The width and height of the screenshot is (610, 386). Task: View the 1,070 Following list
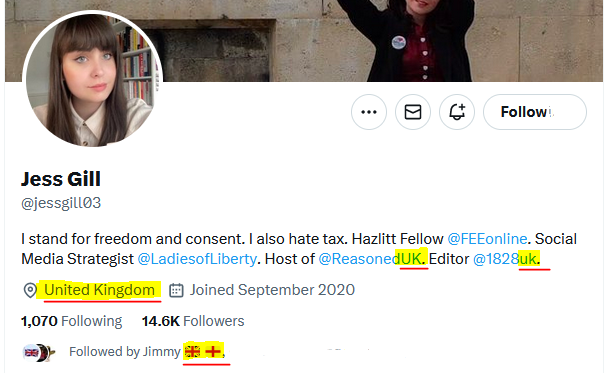tap(72, 321)
